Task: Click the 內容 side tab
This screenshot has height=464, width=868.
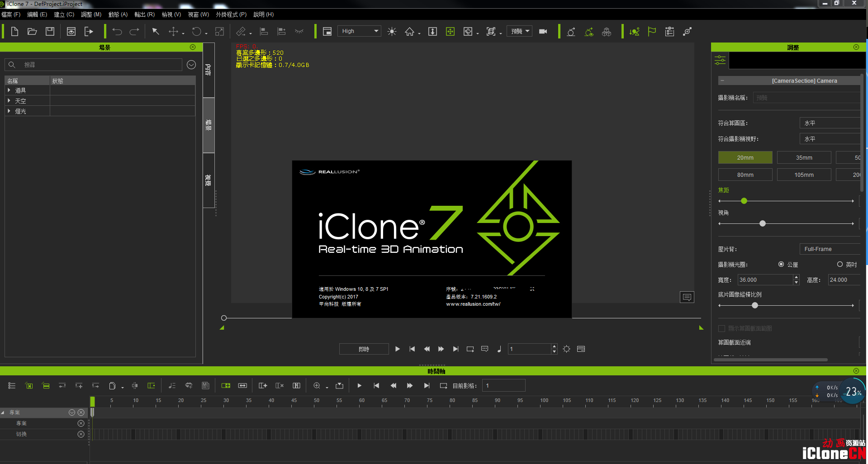Action: coord(208,70)
